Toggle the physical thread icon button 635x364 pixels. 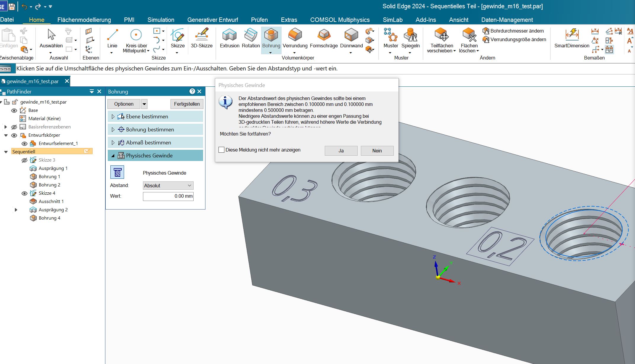[x=117, y=172]
